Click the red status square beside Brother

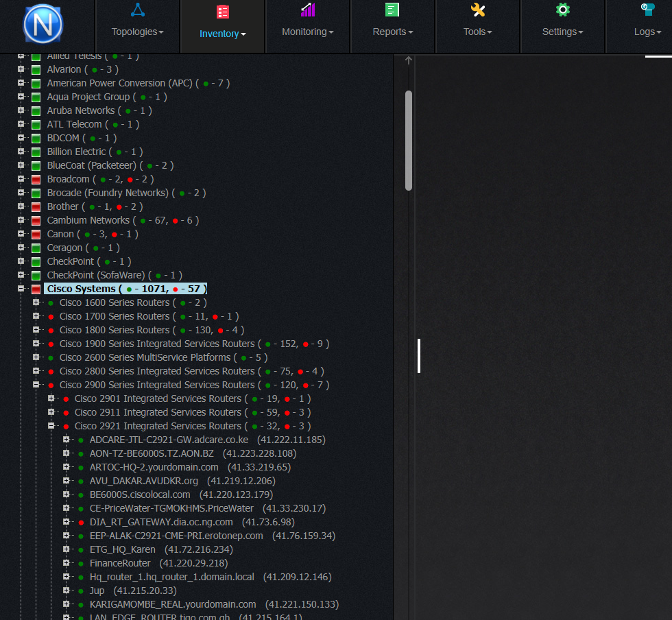click(36, 206)
